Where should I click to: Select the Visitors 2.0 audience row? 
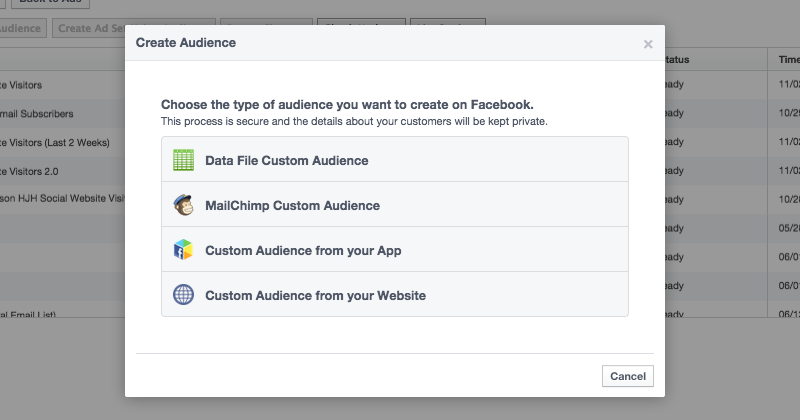40,172
